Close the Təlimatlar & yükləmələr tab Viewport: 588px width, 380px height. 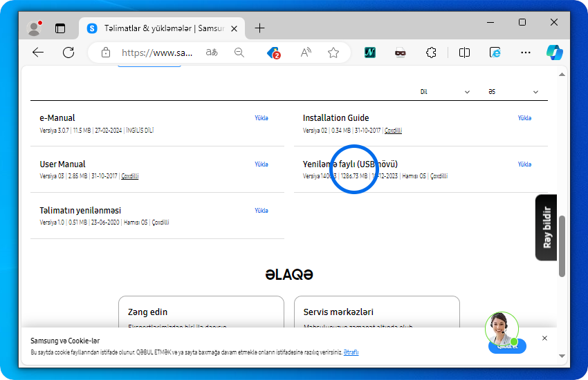coord(235,28)
